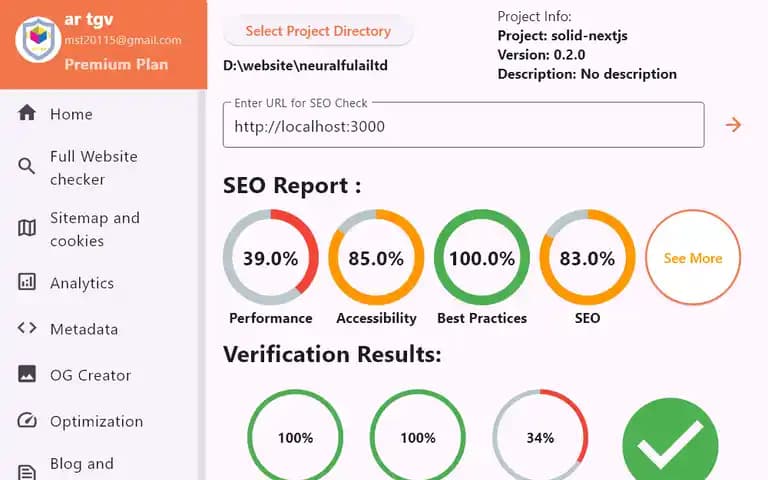This screenshot has height=480, width=768.
Task: Select the Metadata sidebar entry
Action: [x=84, y=329]
